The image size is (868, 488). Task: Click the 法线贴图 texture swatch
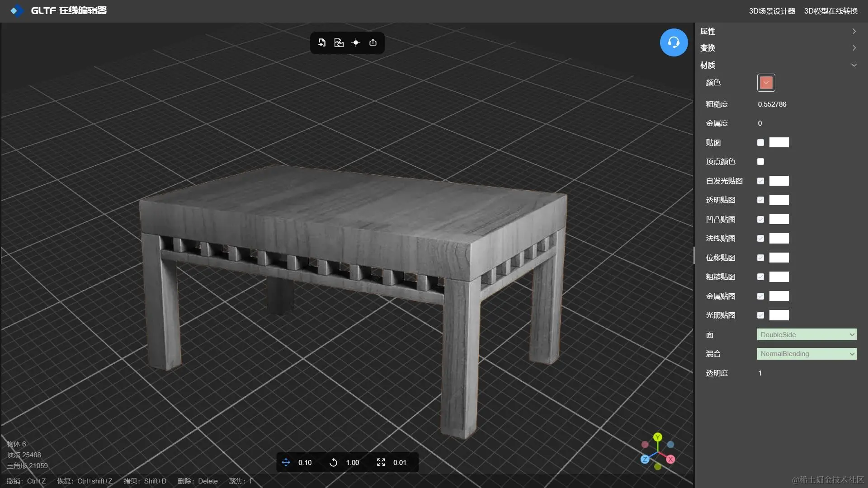click(x=779, y=238)
